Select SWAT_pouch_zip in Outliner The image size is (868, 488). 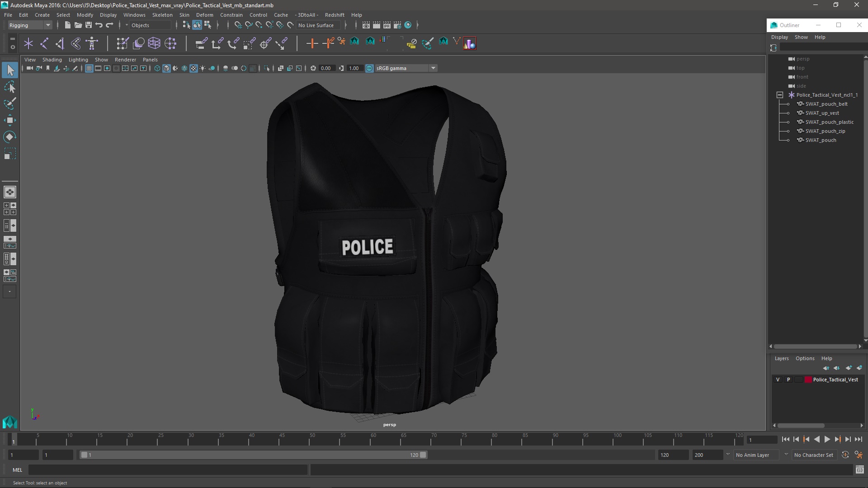[x=825, y=131]
